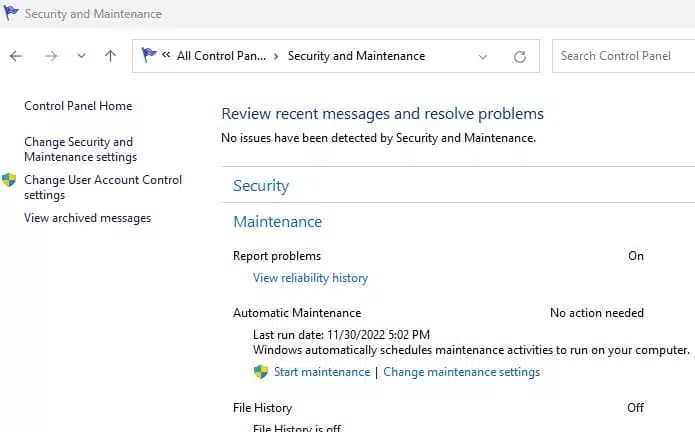Open Control Panel Home
This screenshot has height=432, width=695.
coord(78,106)
